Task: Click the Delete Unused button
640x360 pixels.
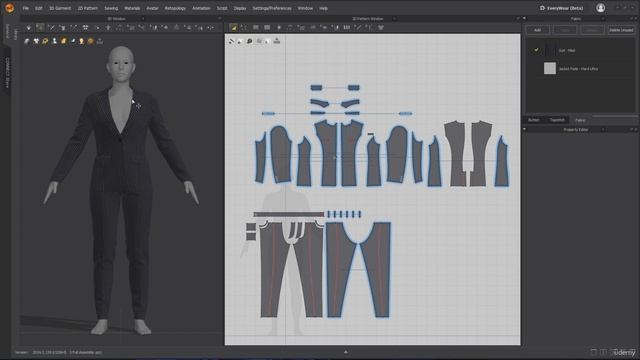Action: point(621,30)
